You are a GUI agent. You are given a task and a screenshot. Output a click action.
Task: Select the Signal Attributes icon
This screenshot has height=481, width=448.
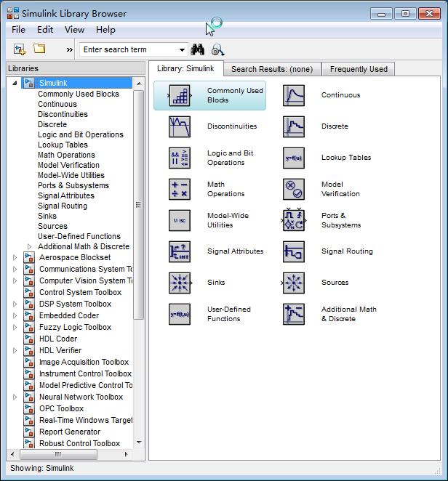[180, 252]
